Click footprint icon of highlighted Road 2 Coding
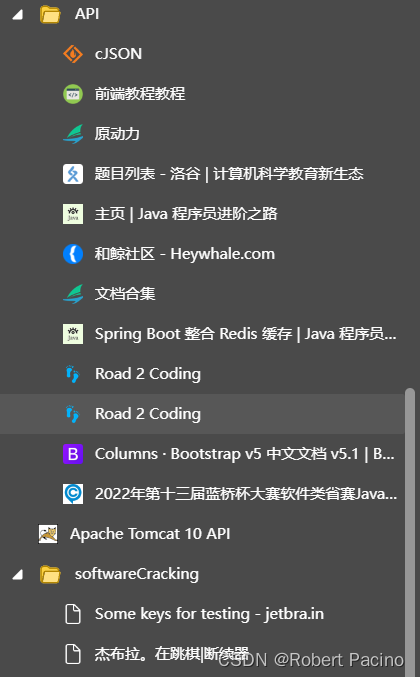Screen dimensions: 420x677 coord(73,414)
